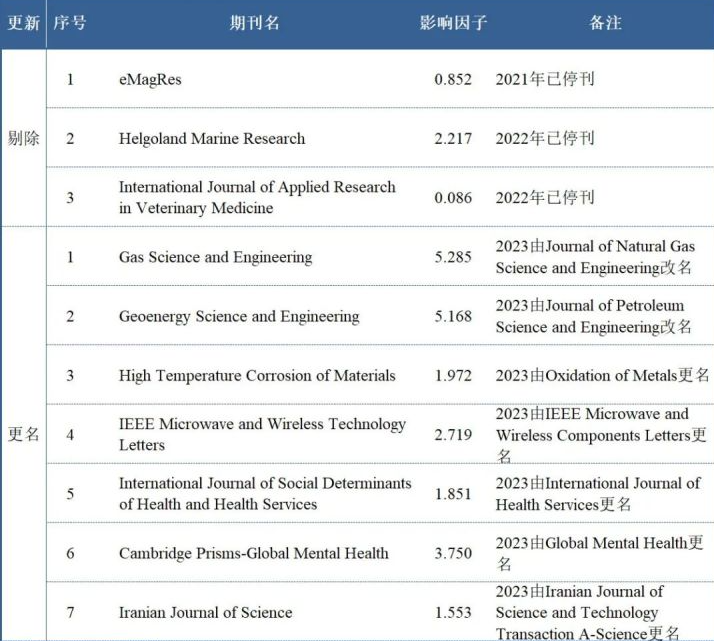Click 2022年已停刊 remark in the impact factor 0.086 row
This screenshot has width=714, height=641.
(x=545, y=198)
